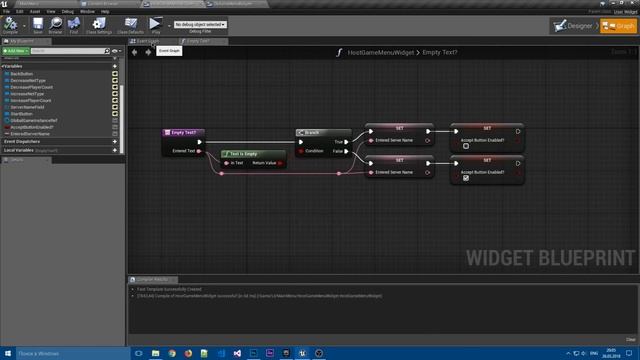Select the ServerNameField variable
Screen dimensions: 640x360
pyautogui.click(x=27, y=107)
